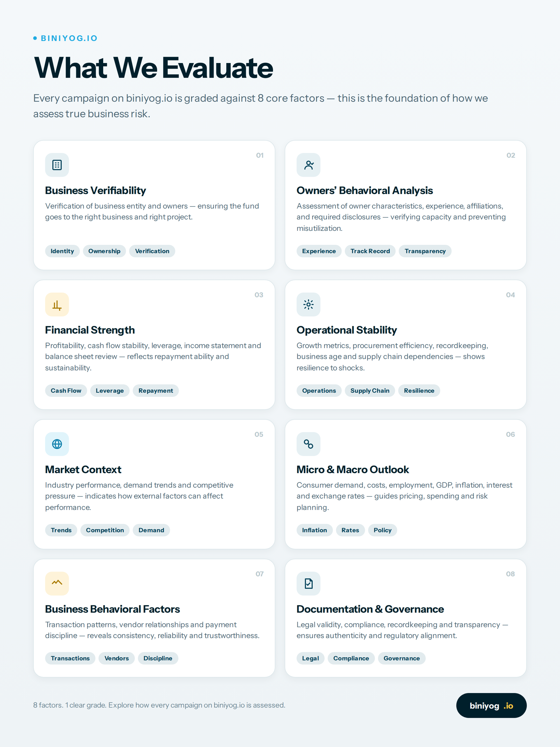Click the Operational Stability gear icon

[308, 304]
